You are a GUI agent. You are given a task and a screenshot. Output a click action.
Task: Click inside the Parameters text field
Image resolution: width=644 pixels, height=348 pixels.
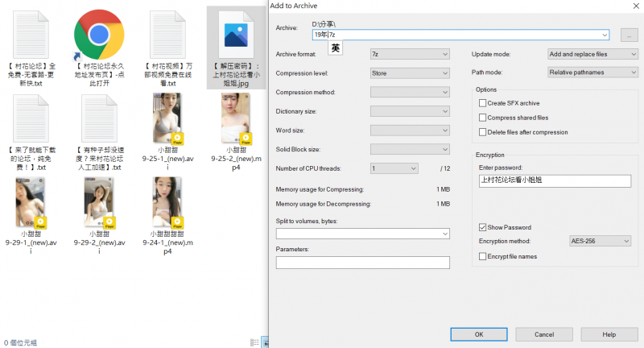click(362, 263)
